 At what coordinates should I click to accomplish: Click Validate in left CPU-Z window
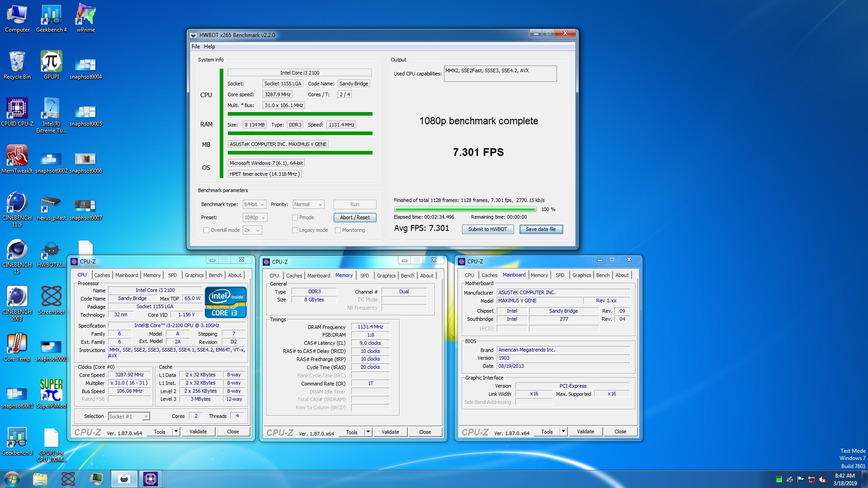pyautogui.click(x=198, y=432)
